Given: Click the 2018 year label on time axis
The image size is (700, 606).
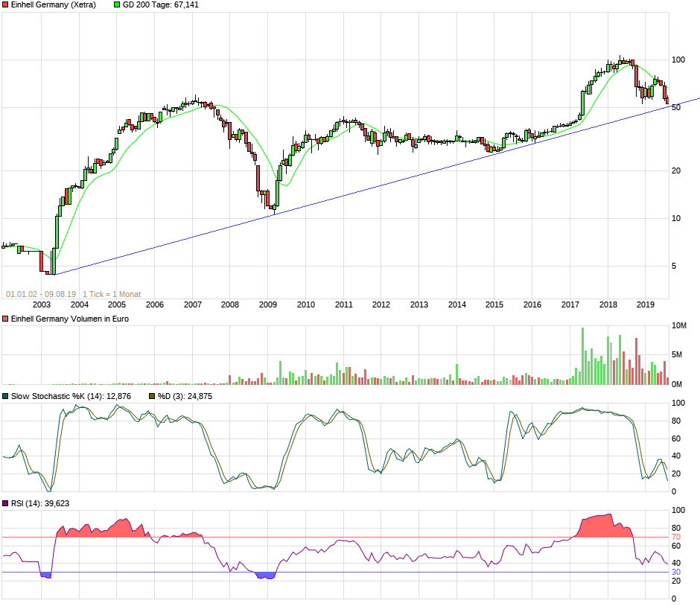Looking at the screenshot, I should [608, 304].
